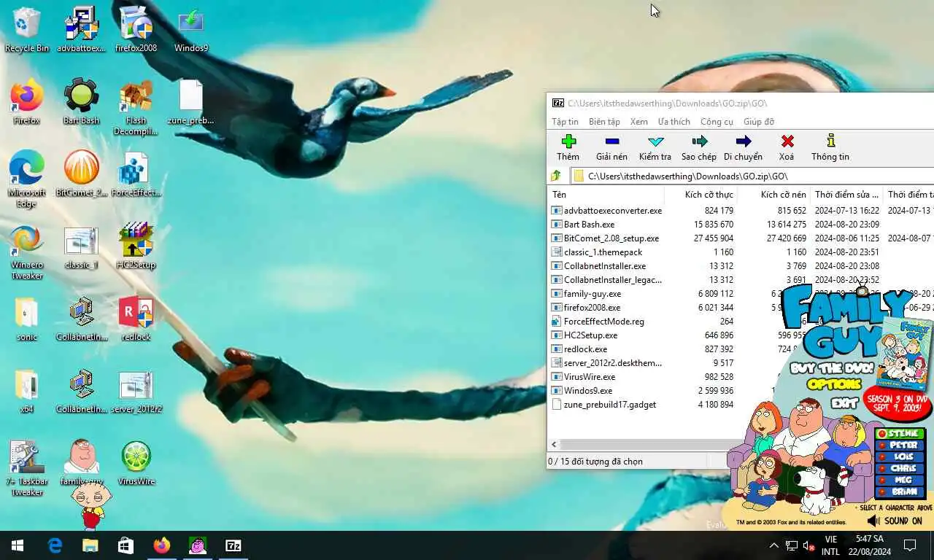Open the Xem menu

[x=639, y=122]
